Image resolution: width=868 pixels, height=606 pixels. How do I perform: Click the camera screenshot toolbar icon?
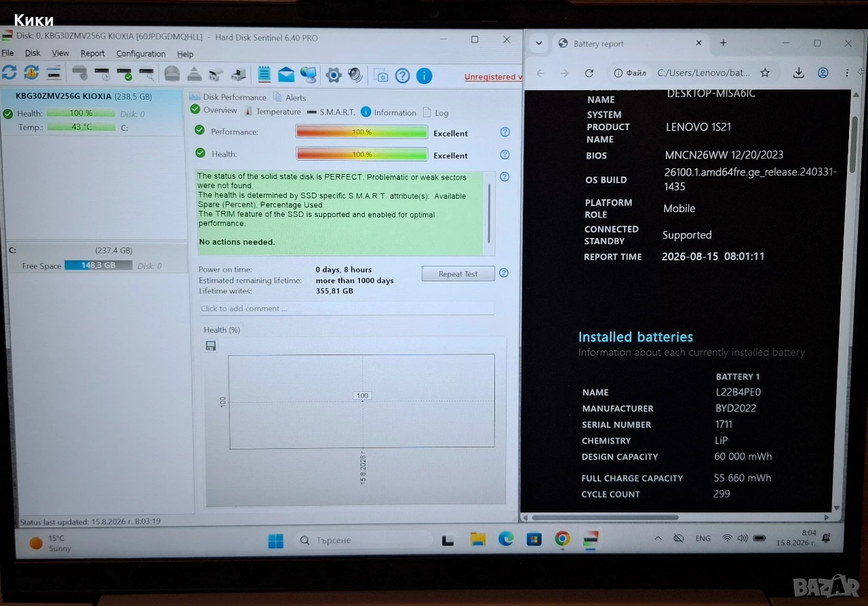[x=381, y=76]
